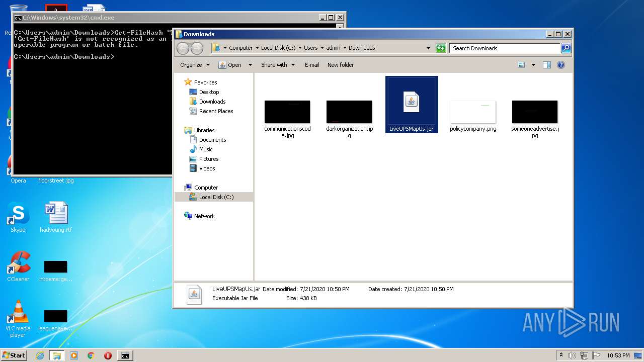Click the change view icon
The height and width of the screenshot is (362, 644).
point(521,65)
